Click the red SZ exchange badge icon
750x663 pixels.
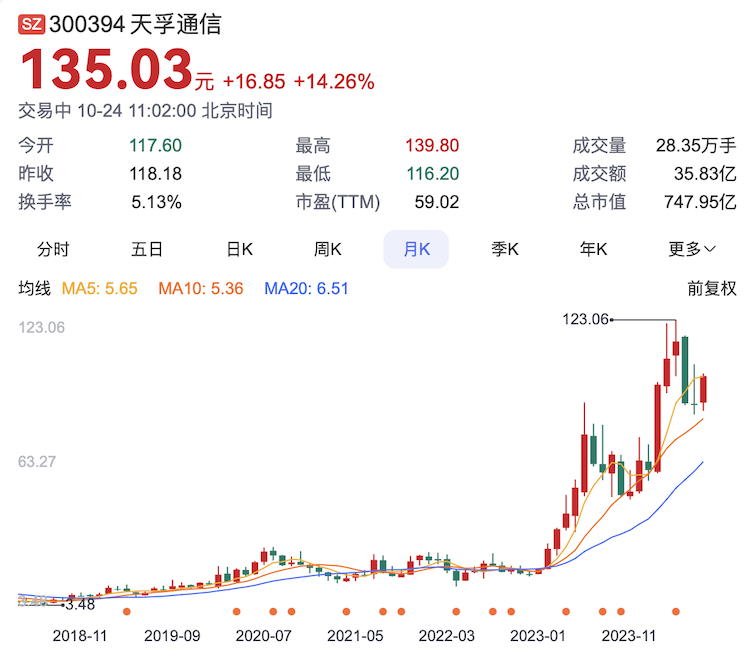point(32,24)
